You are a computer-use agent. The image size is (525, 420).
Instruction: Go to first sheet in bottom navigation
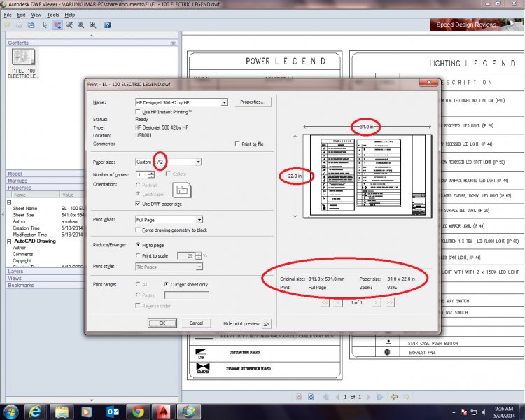[x=325, y=397]
